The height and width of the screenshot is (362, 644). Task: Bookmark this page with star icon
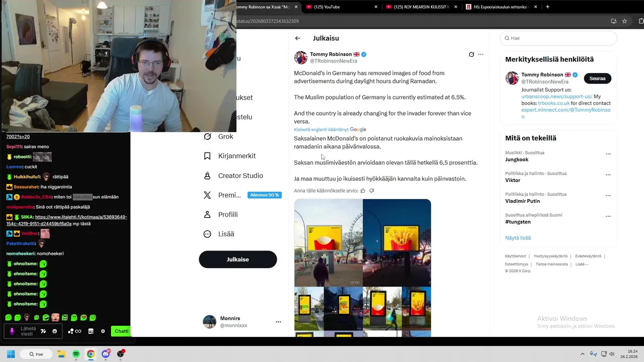click(x=624, y=21)
